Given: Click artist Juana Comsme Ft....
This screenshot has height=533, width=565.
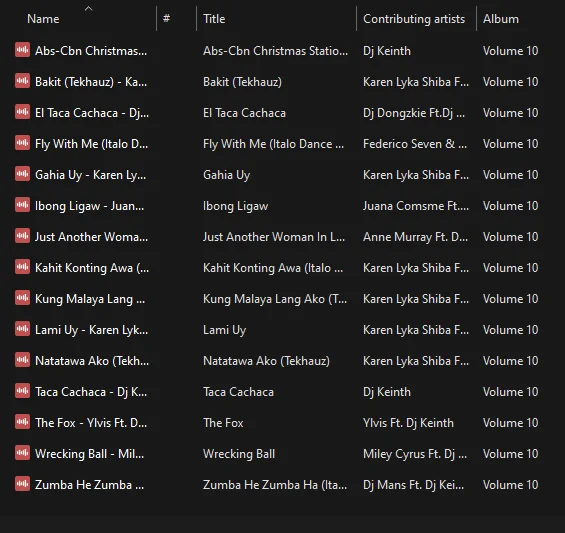Looking at the screenshot, I should click(x=416, y=206).
